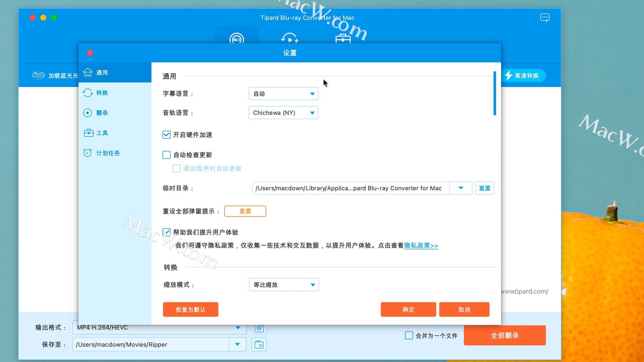This screenshot has width=644, height=362.
Task: Click the 全部翻录 button
Action: click(505, 336)
